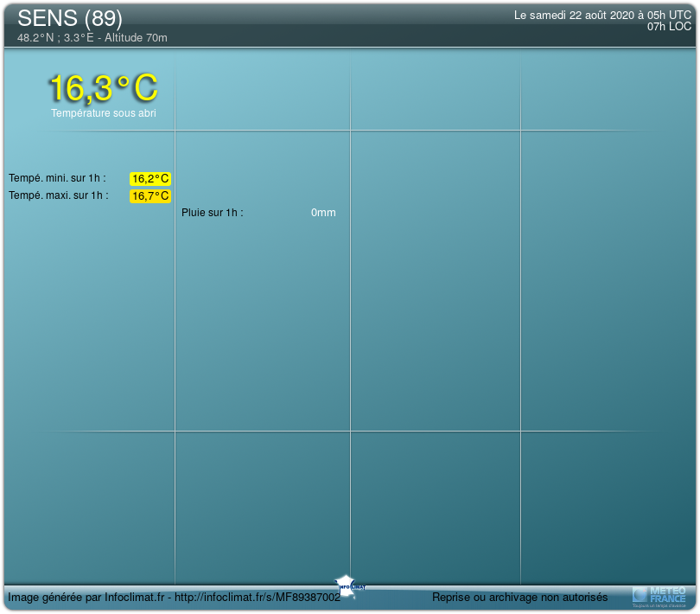The height and width of the screenshot is (614, 700).
Task: Click the '07h LOC' local time
Action: pos(669,27)
